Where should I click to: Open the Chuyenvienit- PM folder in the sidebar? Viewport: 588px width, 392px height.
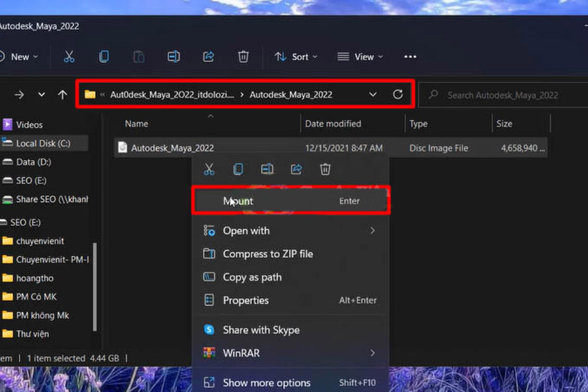[x=45, y=259]
